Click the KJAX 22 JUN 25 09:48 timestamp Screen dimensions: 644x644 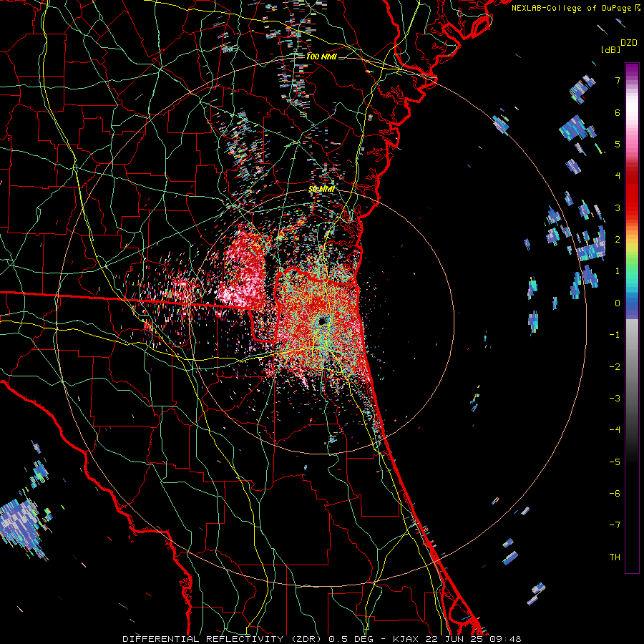[x=457, y=639]
